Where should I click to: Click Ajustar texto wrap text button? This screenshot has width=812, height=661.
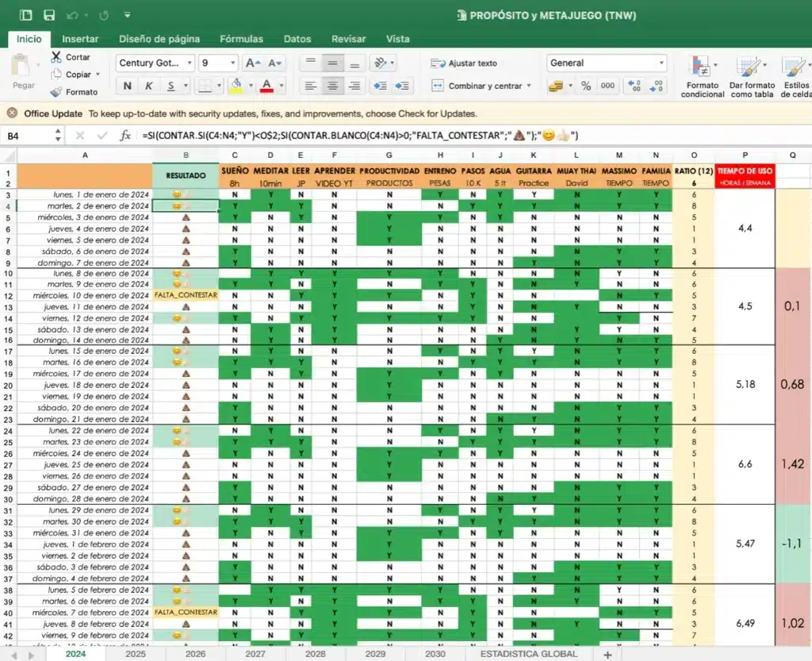click(x=464, y=63)
